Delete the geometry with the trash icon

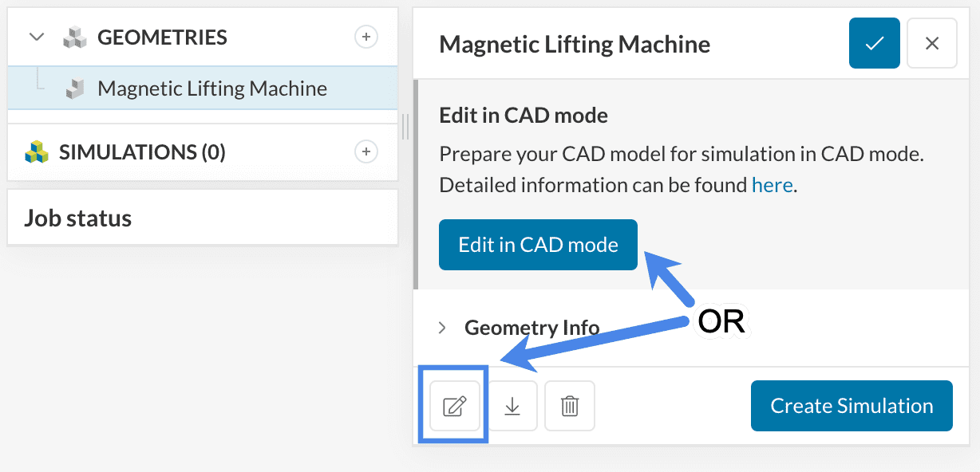click(570, 406)
